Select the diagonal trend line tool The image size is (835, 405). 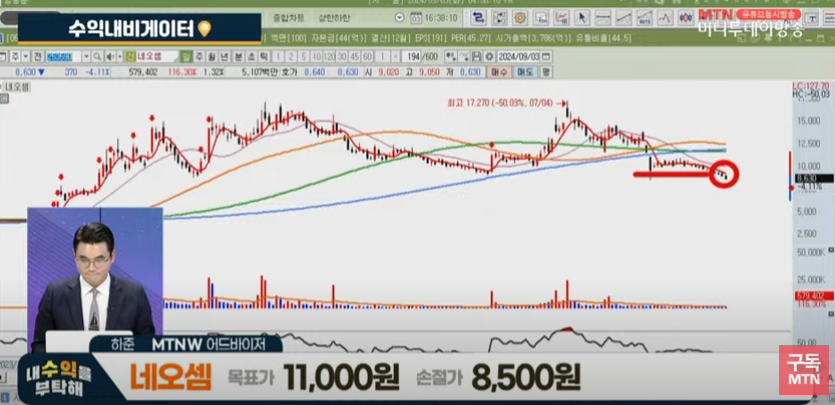pos(624,18)
